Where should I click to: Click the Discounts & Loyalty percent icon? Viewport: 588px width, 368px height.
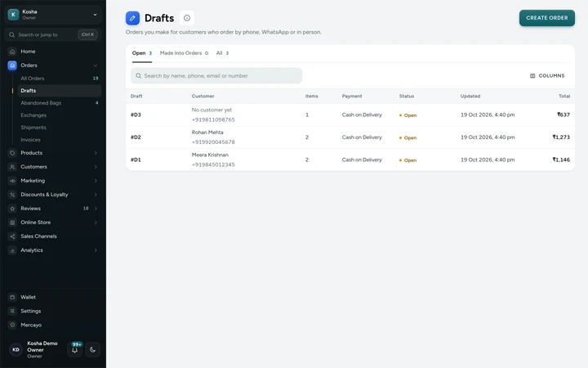(12, 195)
